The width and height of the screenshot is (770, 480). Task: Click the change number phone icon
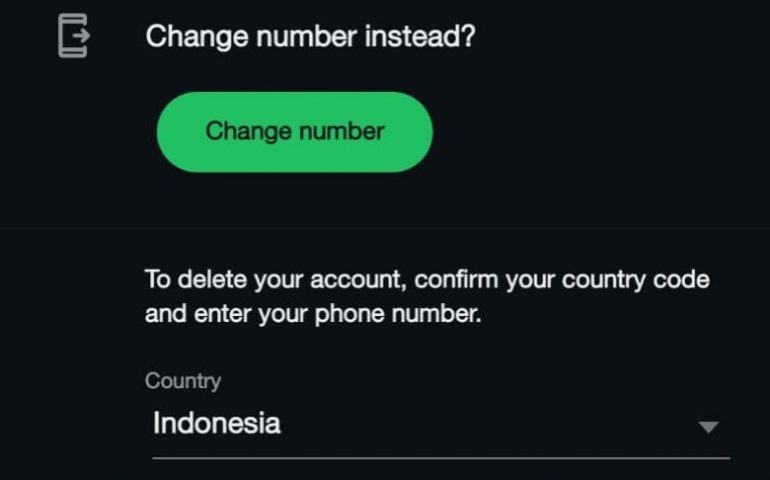[73, 36]
